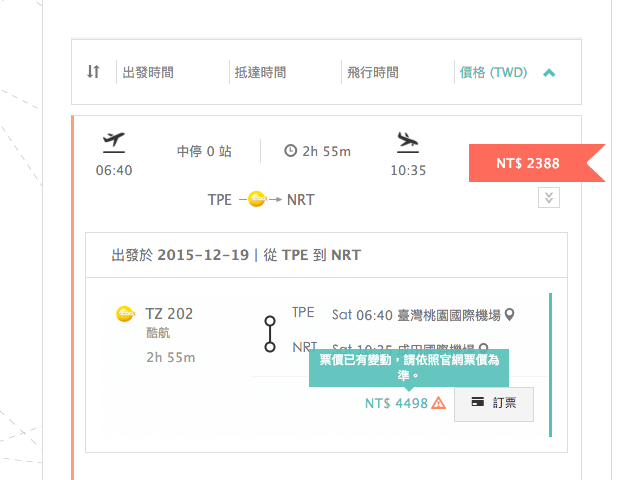Toggle the price sort direction chevron
This screenshot has width=640, height=480.
(x=548, y=72)
